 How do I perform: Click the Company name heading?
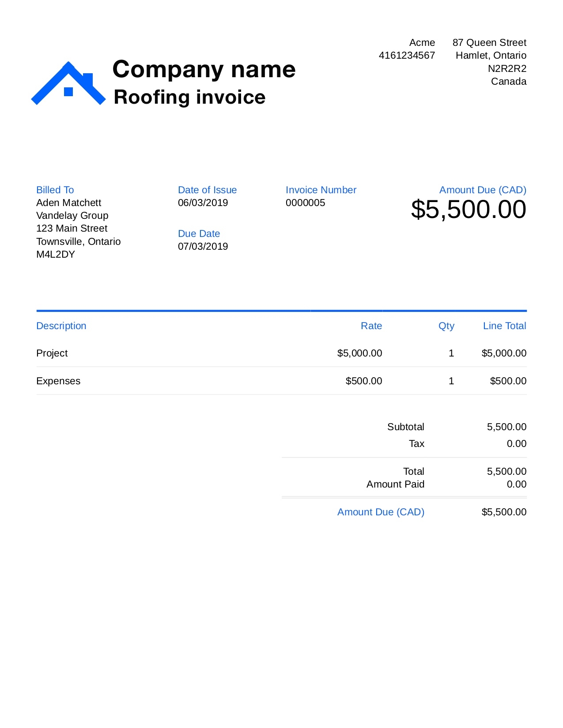tap(204, 69)
